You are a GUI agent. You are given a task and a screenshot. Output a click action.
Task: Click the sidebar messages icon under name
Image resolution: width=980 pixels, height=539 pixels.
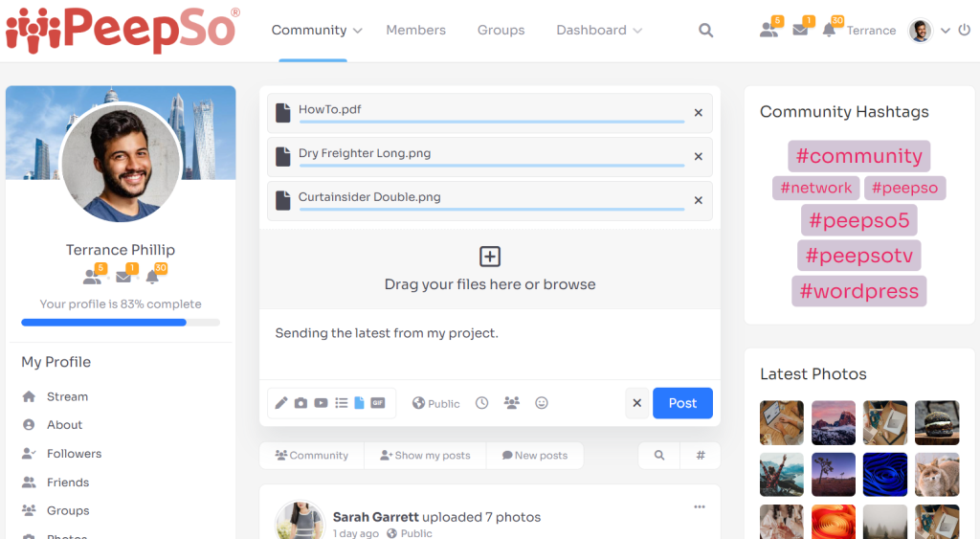pyautogui.click(x=123, y=276)
